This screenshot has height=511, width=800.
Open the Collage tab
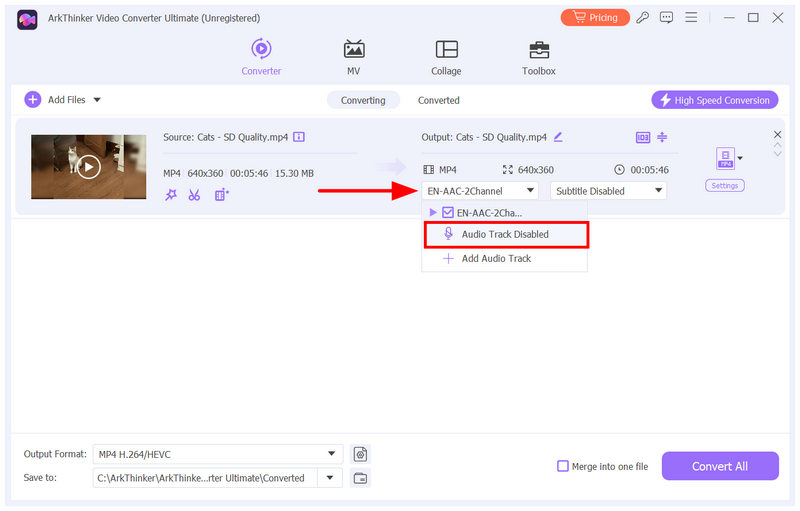tap(446, 57)
